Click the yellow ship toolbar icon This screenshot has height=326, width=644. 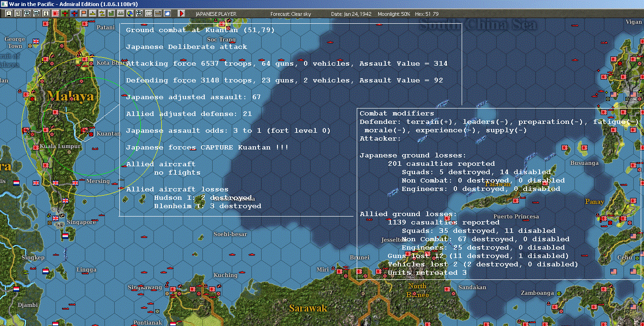[92, 14]
